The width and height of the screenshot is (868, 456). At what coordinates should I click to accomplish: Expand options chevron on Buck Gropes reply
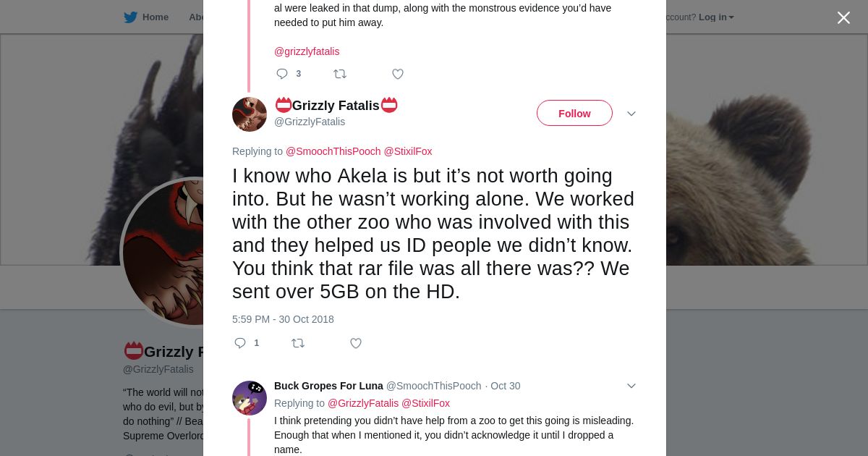pos(631,386)
